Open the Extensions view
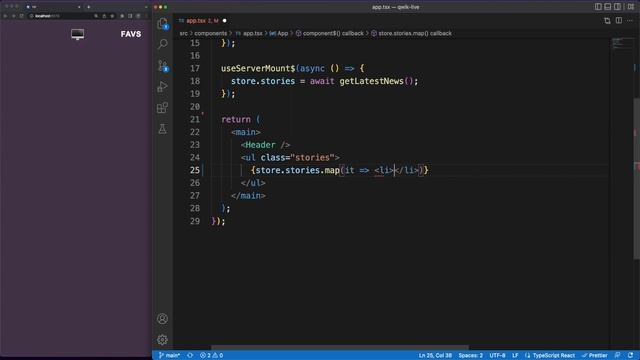This screenshot has height=360, width=640. pos(162,108)
